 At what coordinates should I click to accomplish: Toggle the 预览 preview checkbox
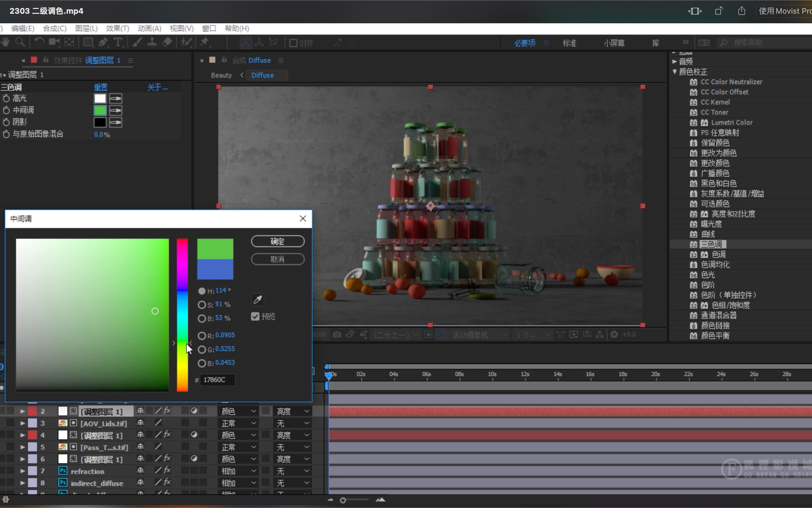[255, 316]
